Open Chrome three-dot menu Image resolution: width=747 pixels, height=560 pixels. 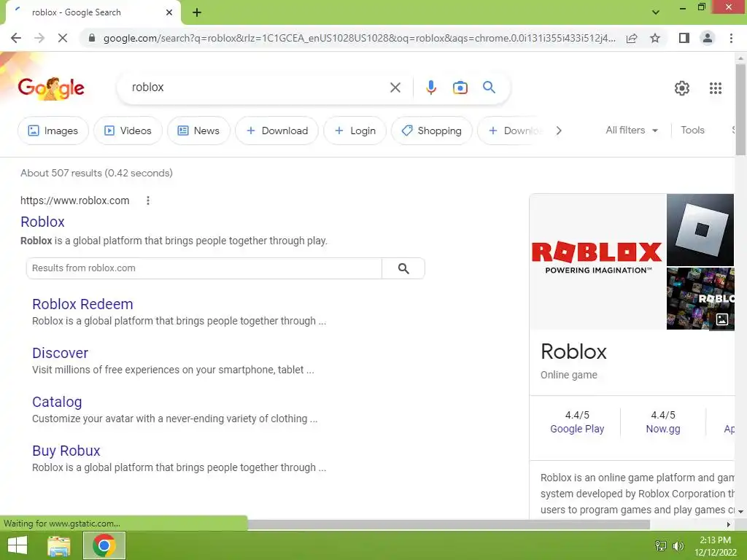coord(731,38)
